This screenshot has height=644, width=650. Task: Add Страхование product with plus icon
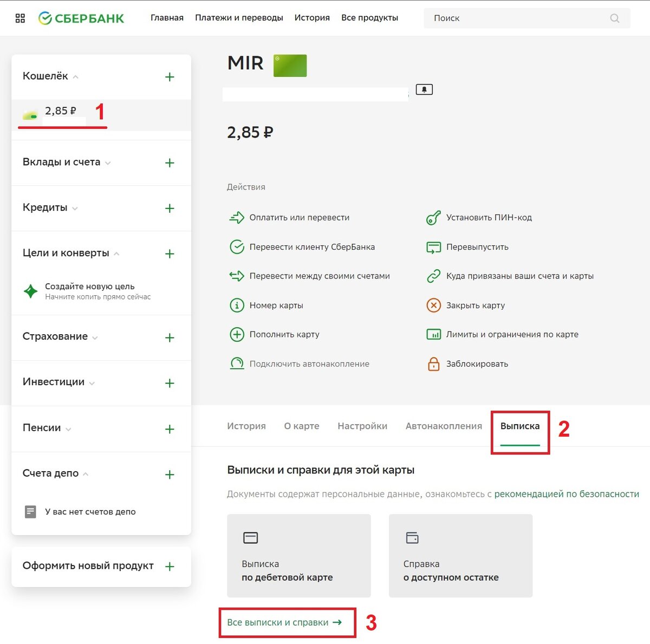[x=170, y=338]
